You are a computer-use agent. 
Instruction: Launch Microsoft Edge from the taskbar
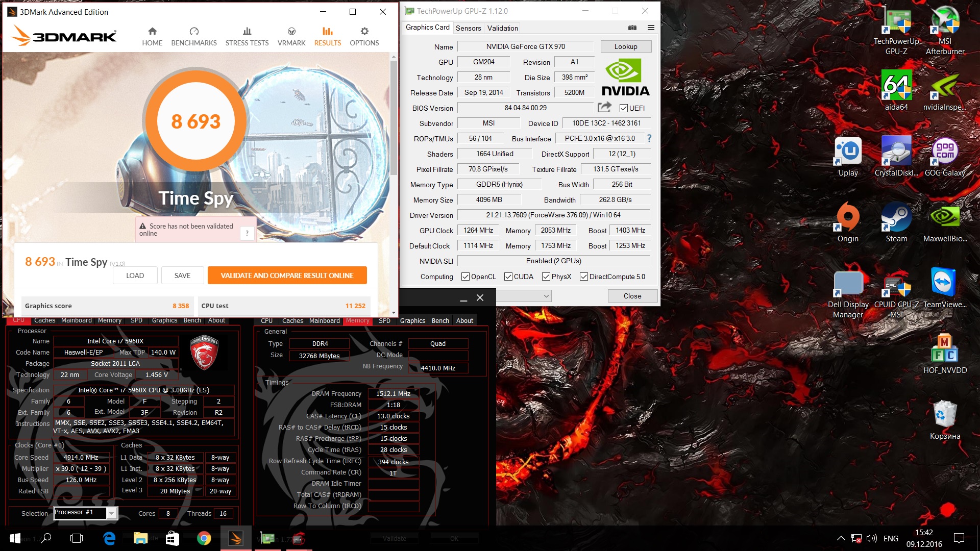[x=109, y=538]
